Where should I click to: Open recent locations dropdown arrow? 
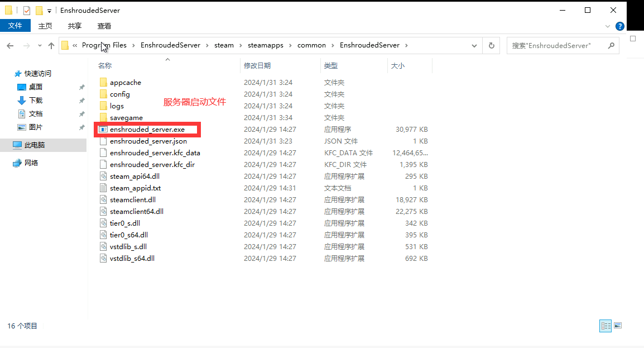[x=40, y=46]
